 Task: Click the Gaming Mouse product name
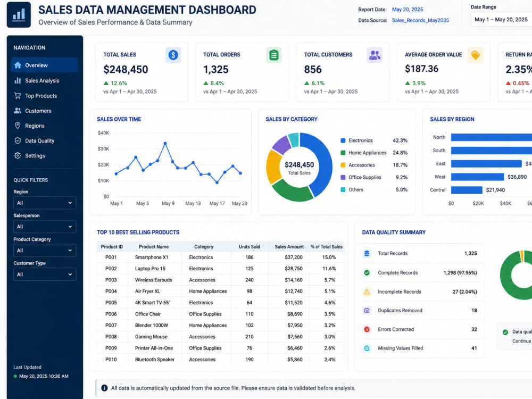tap(151, 337)
